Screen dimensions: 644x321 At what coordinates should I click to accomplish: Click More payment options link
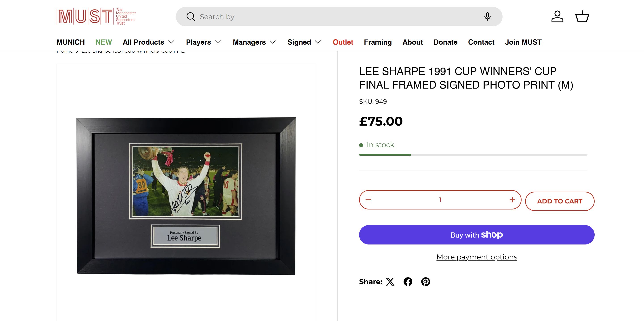pyautogui.click(x=477, y=257)
